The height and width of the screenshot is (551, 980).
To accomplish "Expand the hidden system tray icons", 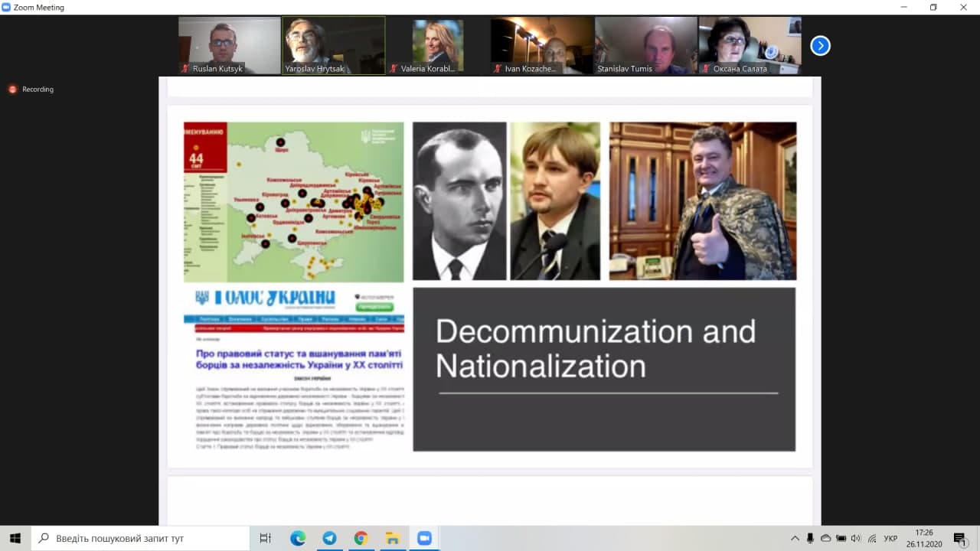I will coord(795,538).
